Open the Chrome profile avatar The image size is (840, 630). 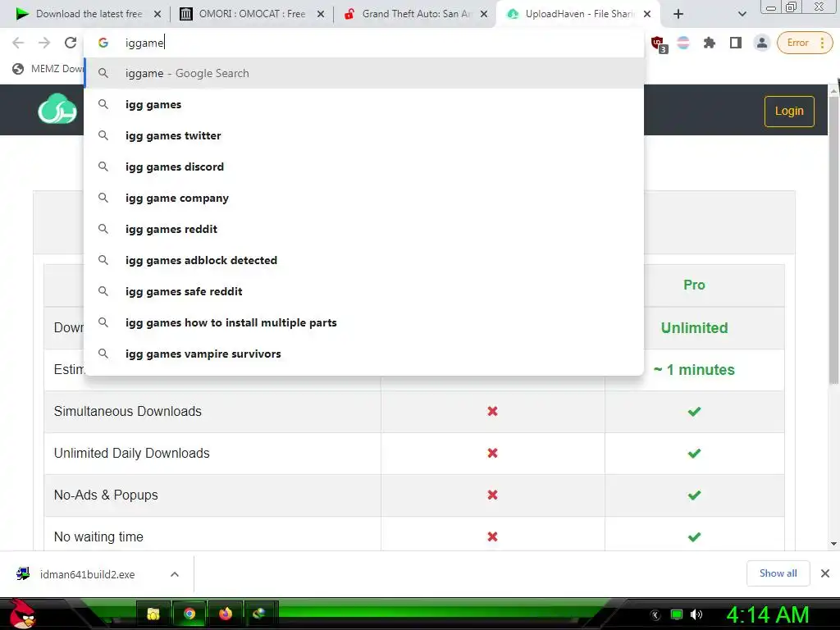tap(761, 43)
